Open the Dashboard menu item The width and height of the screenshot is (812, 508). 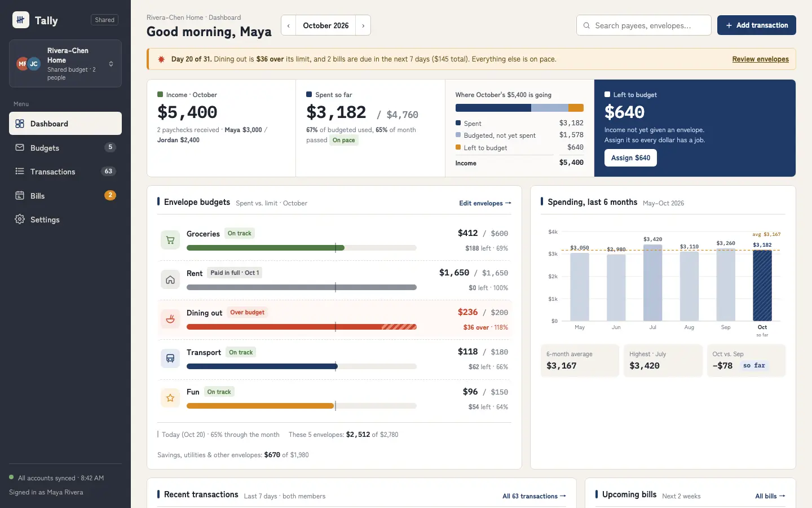[x=65, y=124]
